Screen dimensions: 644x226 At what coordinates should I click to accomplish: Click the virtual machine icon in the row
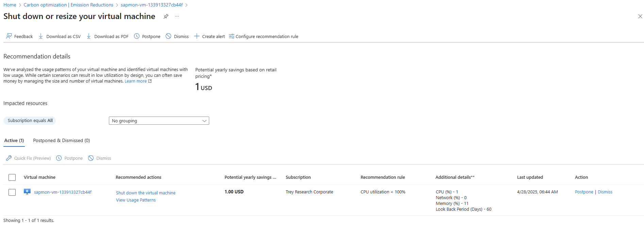27,192
